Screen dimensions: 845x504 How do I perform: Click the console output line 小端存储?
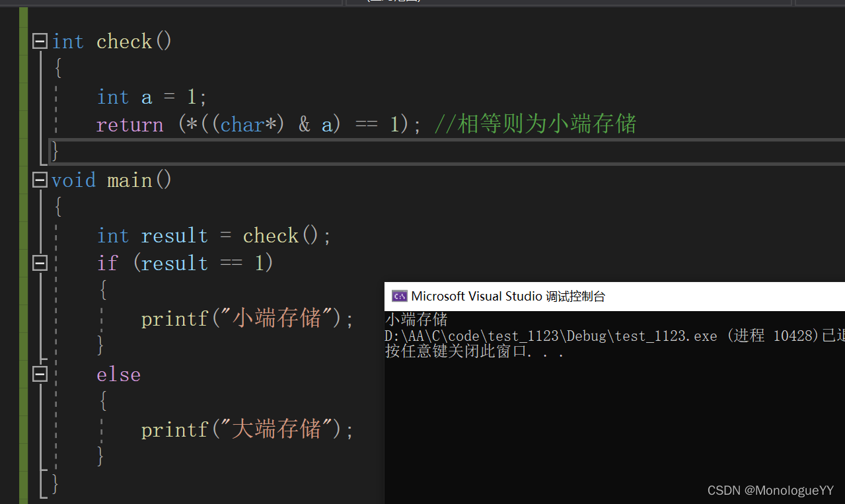click(416, 320)
